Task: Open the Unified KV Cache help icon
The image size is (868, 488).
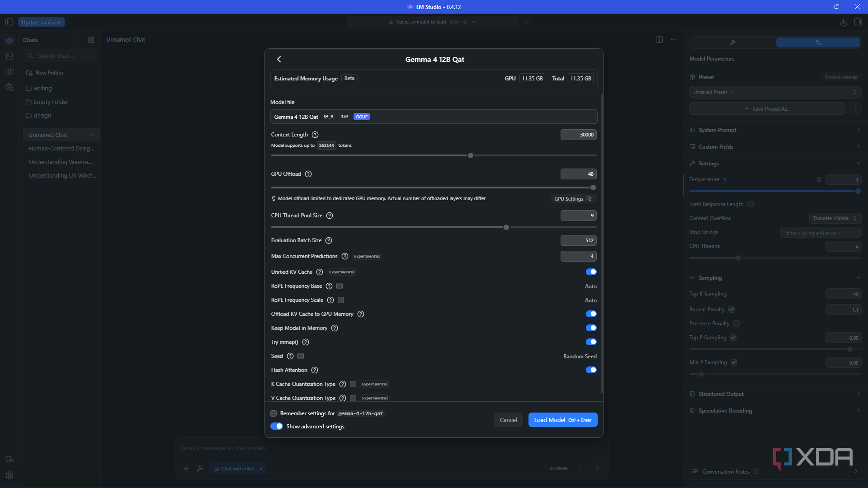Action: (x=320, y=272)
